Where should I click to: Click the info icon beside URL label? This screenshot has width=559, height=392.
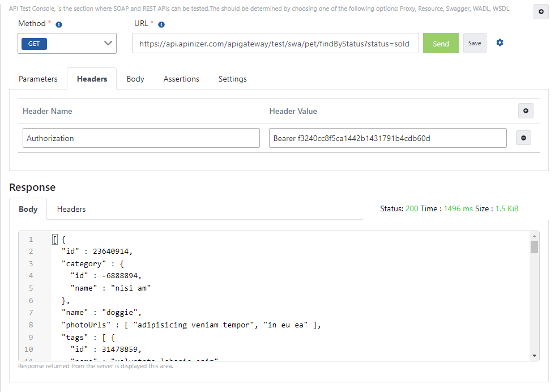[x=161, y=25]
